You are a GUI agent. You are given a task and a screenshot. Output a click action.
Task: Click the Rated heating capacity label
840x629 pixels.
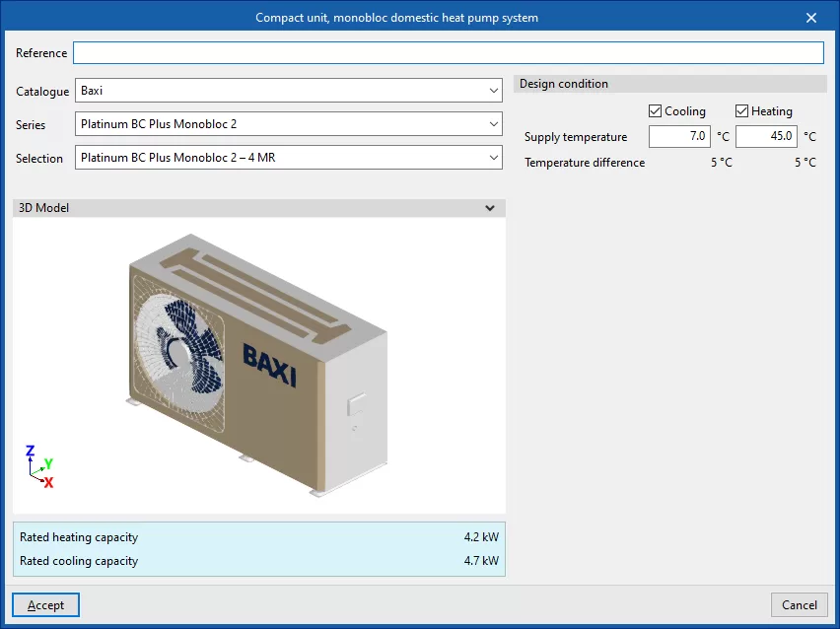click(79, 537)
